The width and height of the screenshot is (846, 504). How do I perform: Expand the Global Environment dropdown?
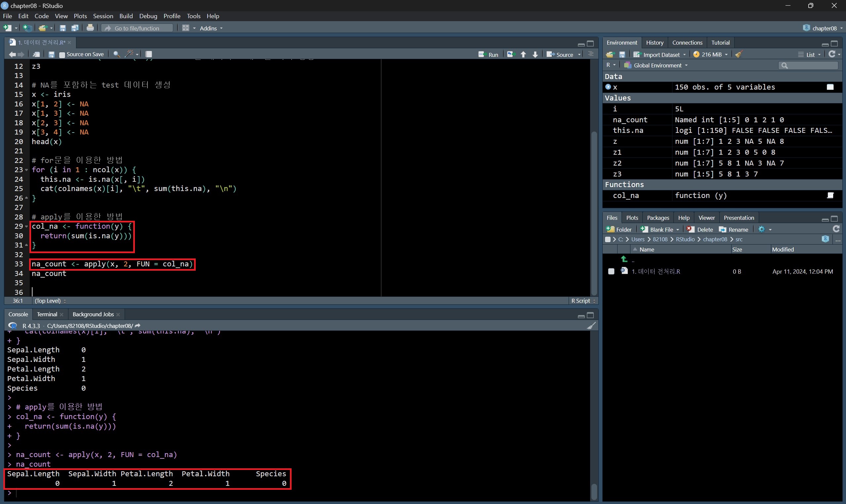coord(658,65)
